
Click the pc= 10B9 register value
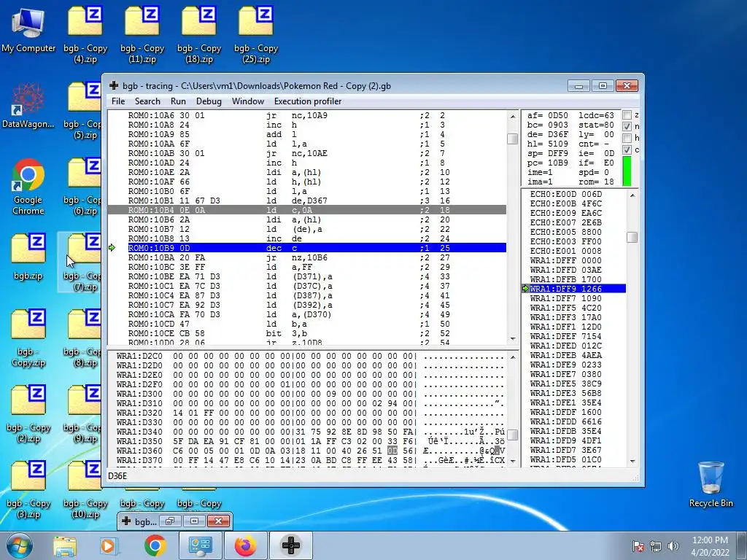point(547,163)
